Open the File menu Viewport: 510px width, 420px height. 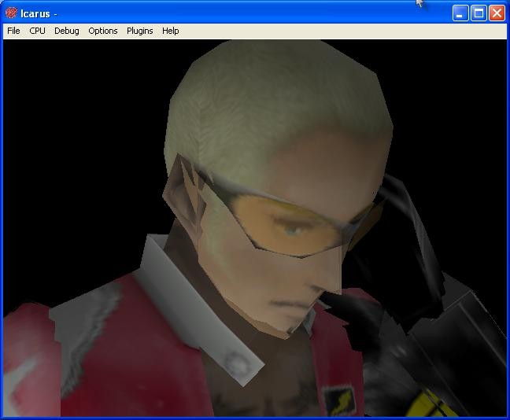tap(13, 31)
